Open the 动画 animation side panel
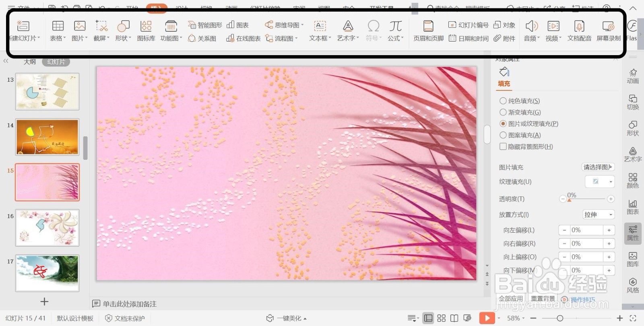 pos(633,76)
